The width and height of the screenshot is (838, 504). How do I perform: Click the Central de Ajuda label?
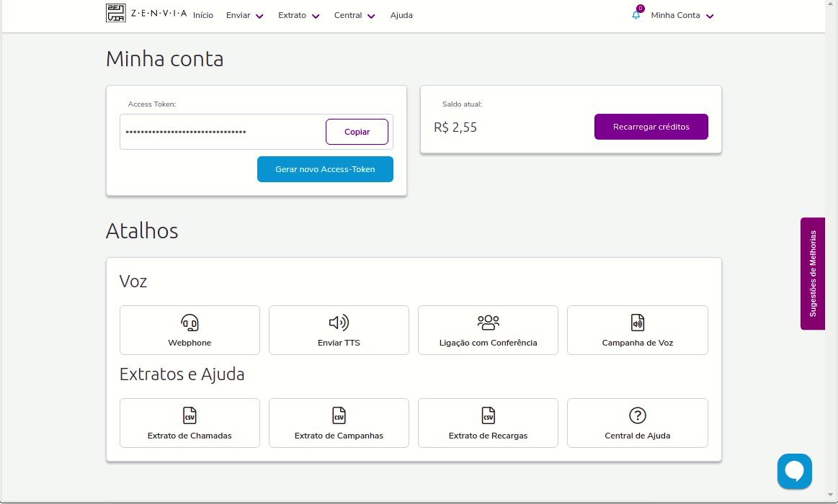(638, 436)
